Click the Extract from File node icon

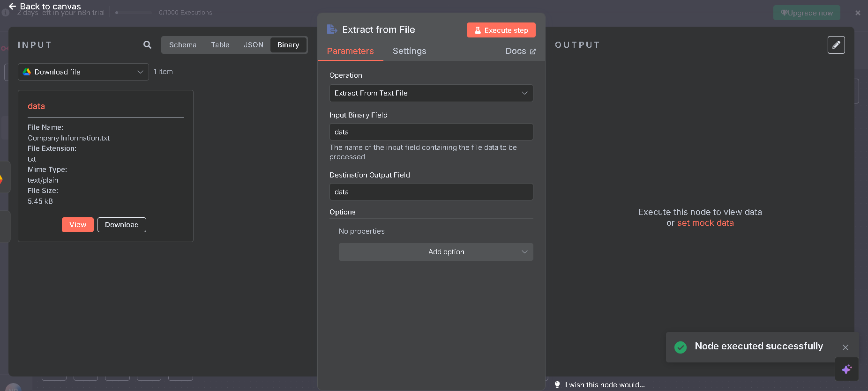pos(332,30)
